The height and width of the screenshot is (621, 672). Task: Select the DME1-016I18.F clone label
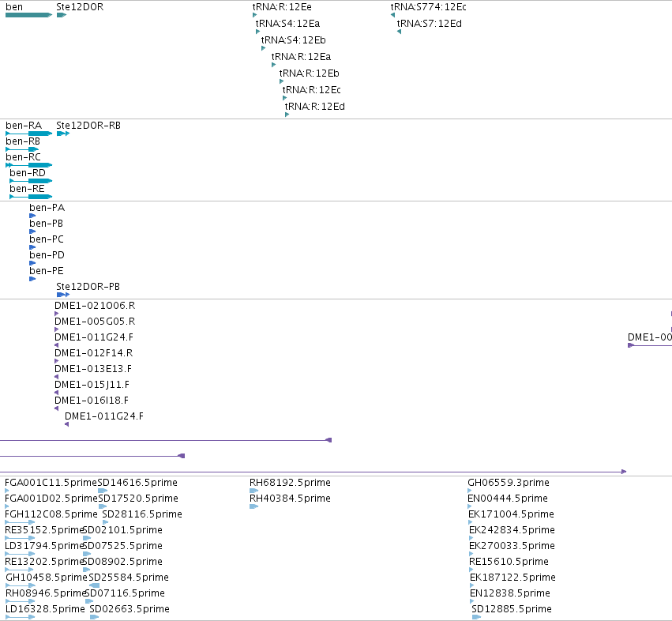[x=92, y=401]
